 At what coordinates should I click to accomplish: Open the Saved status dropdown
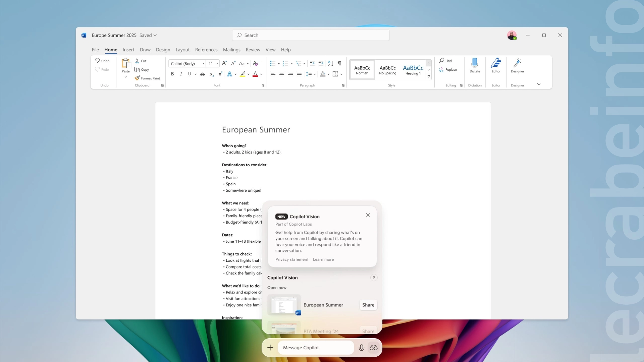click(148, 35)
